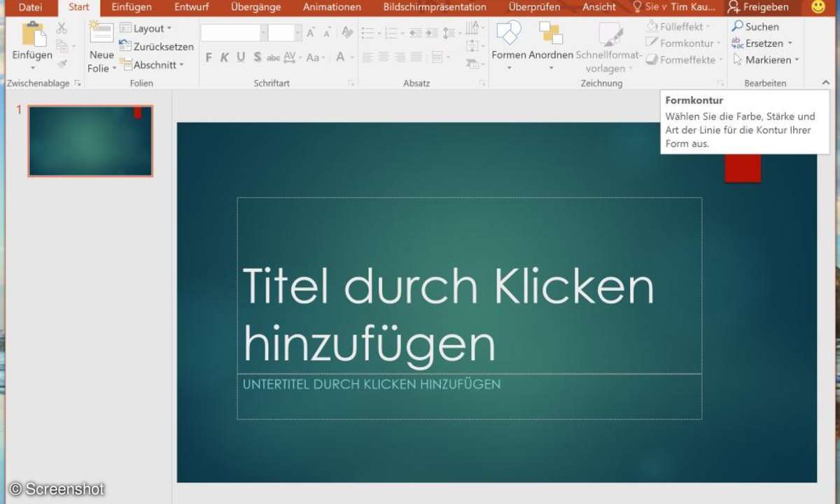
Task: Increase font size with larger A icon
Action: click(x=311, y=33)
